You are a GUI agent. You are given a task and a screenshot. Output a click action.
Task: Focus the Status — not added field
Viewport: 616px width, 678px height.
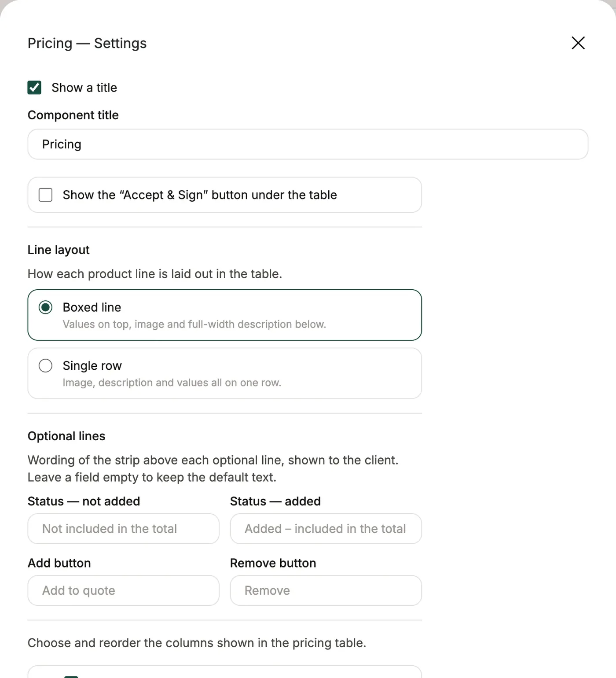pyautogui.click(x=123, y=529)
